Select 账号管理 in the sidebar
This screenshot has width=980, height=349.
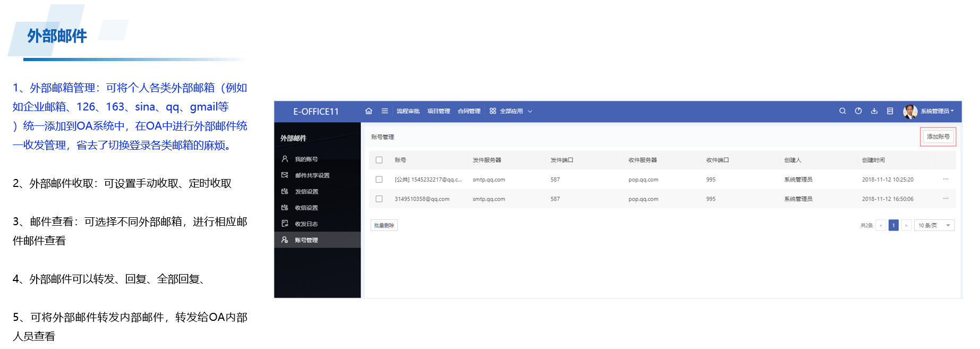[317, 240]
